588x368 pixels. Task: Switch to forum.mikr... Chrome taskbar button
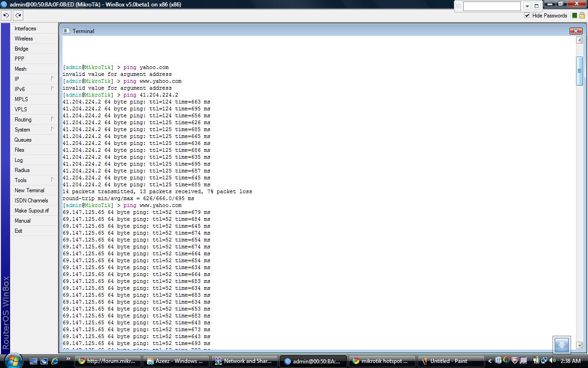(108, 361)
